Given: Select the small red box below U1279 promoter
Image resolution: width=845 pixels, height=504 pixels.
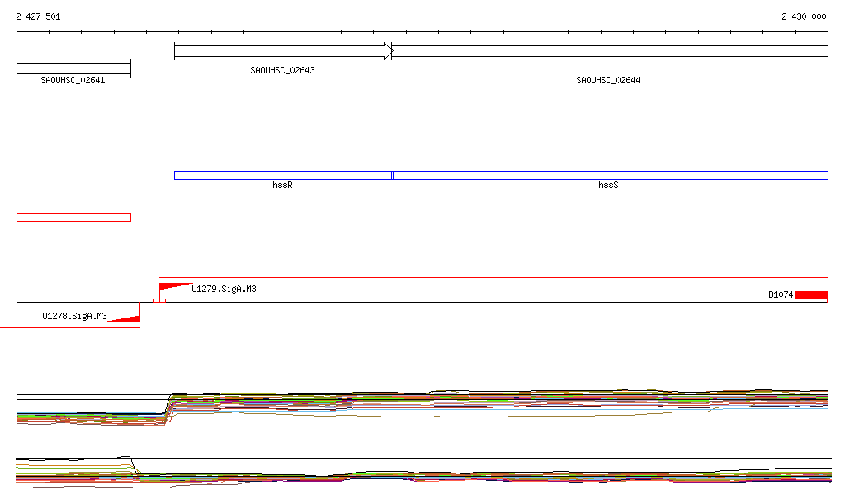Looking at the screenshot, I should click(x=159, y=300).
